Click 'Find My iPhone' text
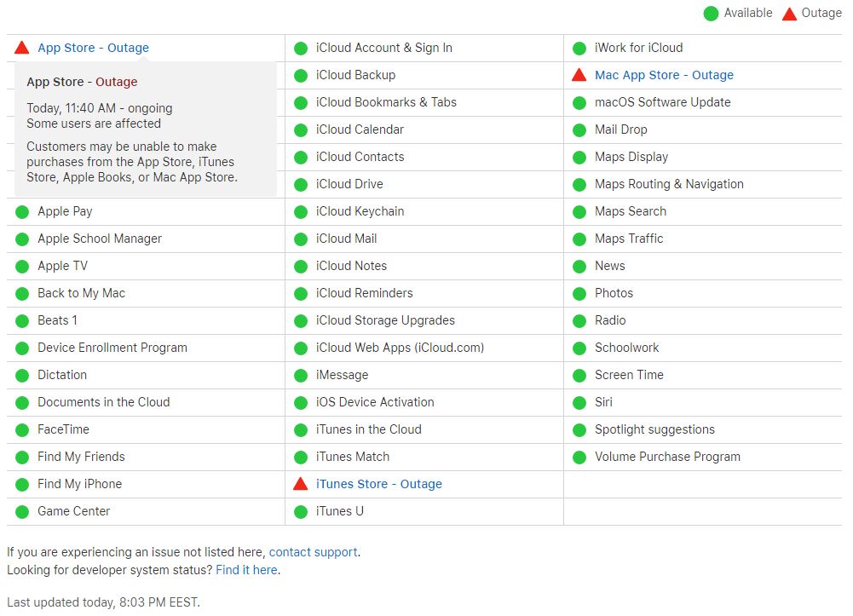This screenshot has width=853, height=616. click(79, 484)
